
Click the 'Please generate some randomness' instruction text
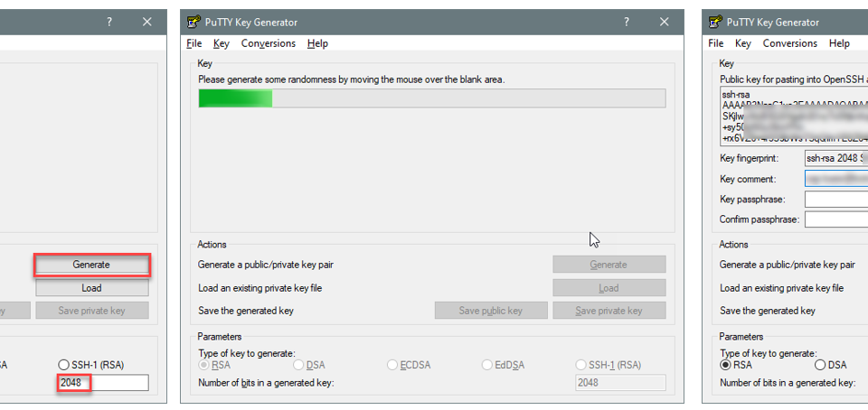tap(352, 79)
